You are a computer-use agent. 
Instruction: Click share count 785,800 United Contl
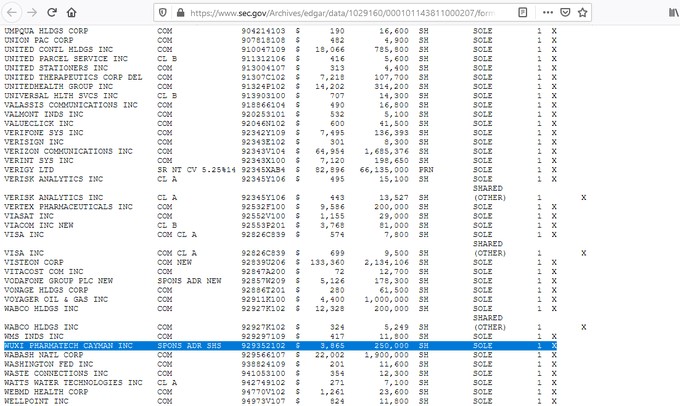tap(391, 49)
